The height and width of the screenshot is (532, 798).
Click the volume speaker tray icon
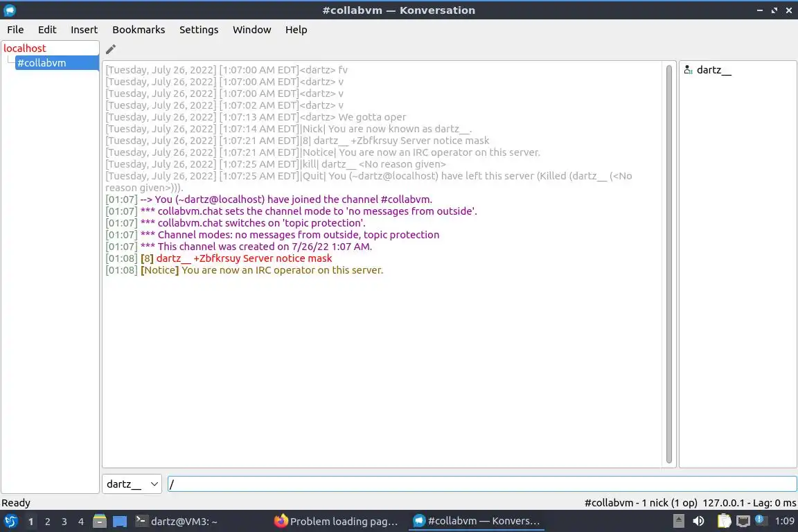[x=699, y=521]
